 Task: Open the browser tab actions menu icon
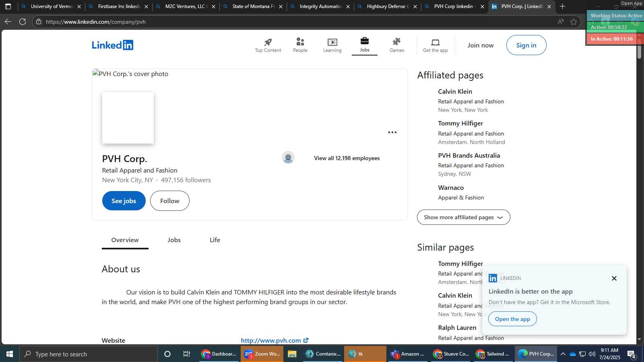click(x=8, y=6)
